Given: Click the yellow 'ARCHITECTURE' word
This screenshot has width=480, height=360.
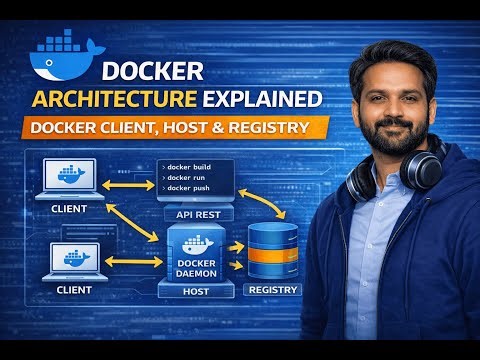Looking at the screenshot, I should (114, 99).
